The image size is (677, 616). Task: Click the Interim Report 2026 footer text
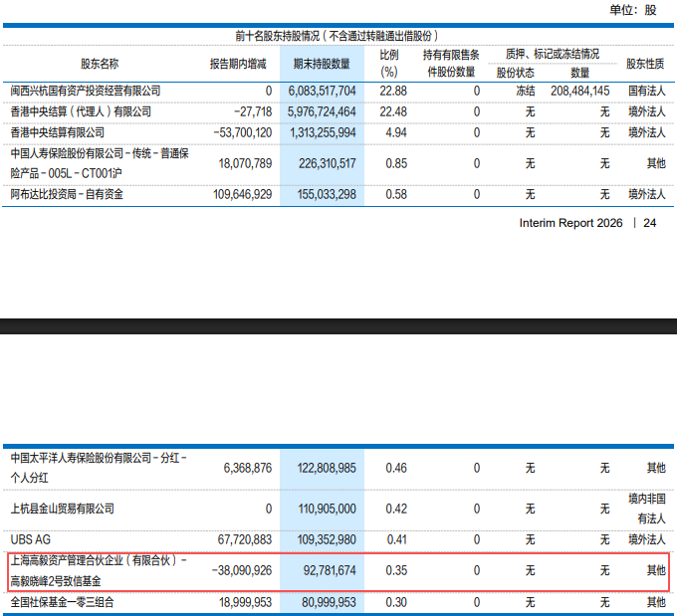tap(570, 223)
